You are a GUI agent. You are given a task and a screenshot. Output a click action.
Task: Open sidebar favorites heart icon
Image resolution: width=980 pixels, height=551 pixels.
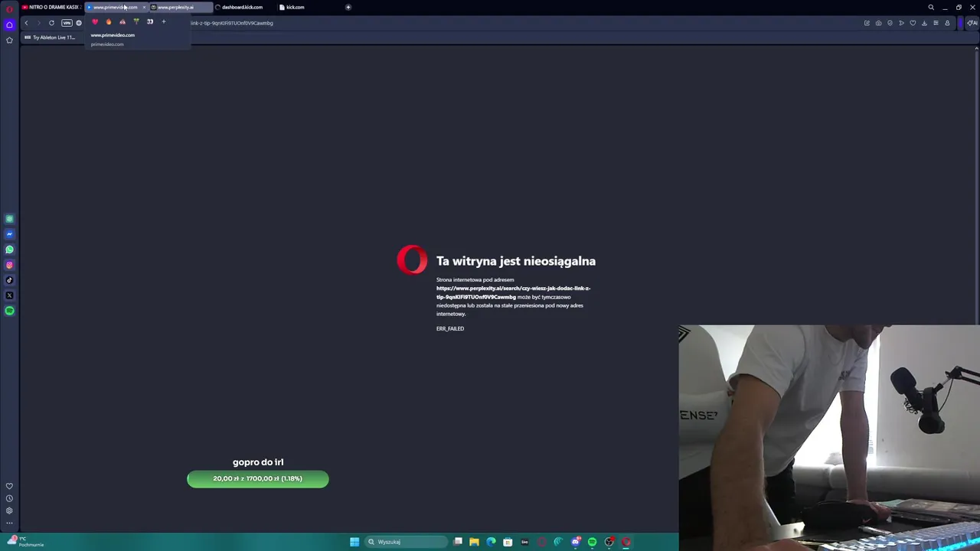9,486
